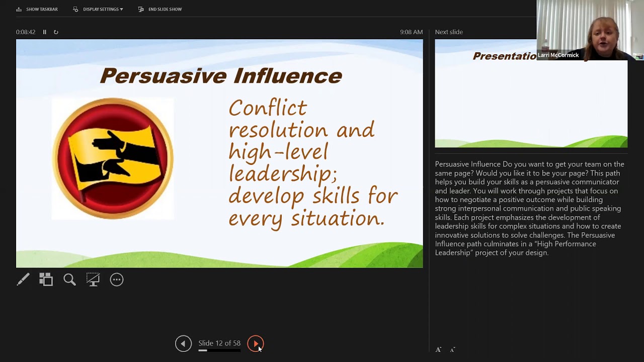Activate the Zoom into slide magnifier
Viewport: 644px width, 362px height.
point(69,280)
